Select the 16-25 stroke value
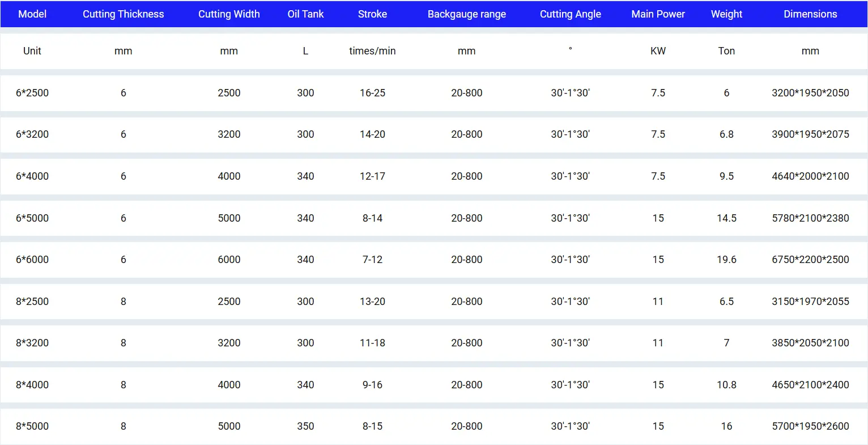This screenshot has height=445, width=868. [372, 93]
